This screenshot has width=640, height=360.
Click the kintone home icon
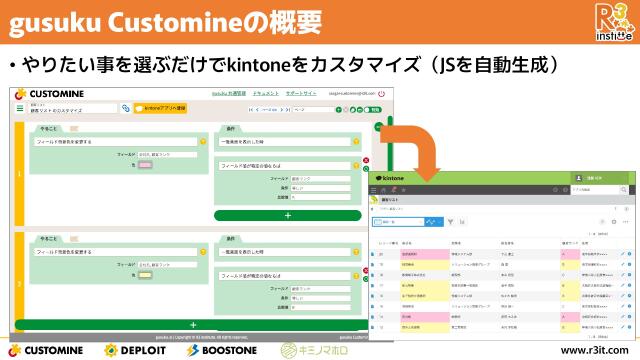coord(383,190)
